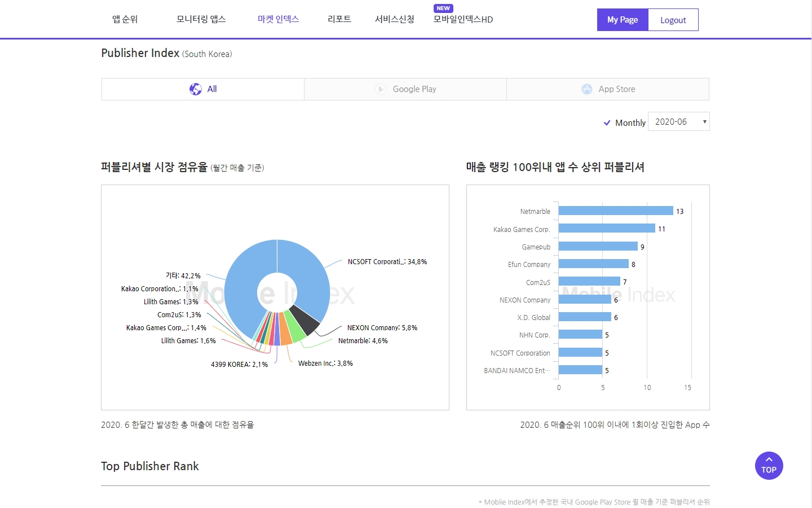The width and height of the screenshot is (812, 508).
Task: Toggle the Monthly checkmark
Action: click(x=607, y=122)
